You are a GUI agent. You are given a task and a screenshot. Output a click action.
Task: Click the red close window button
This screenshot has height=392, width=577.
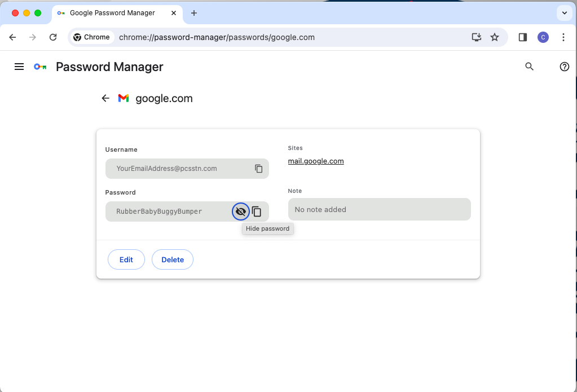[15, 13]
